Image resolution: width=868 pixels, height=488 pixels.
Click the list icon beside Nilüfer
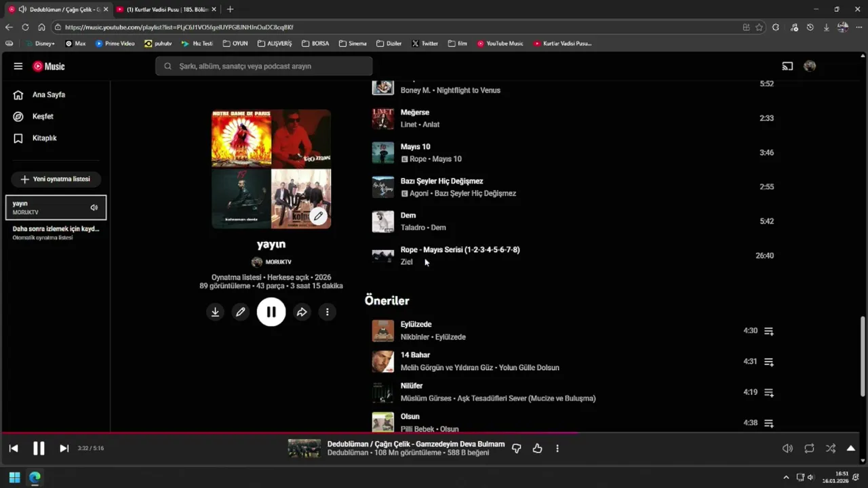(x=769, y=392)
